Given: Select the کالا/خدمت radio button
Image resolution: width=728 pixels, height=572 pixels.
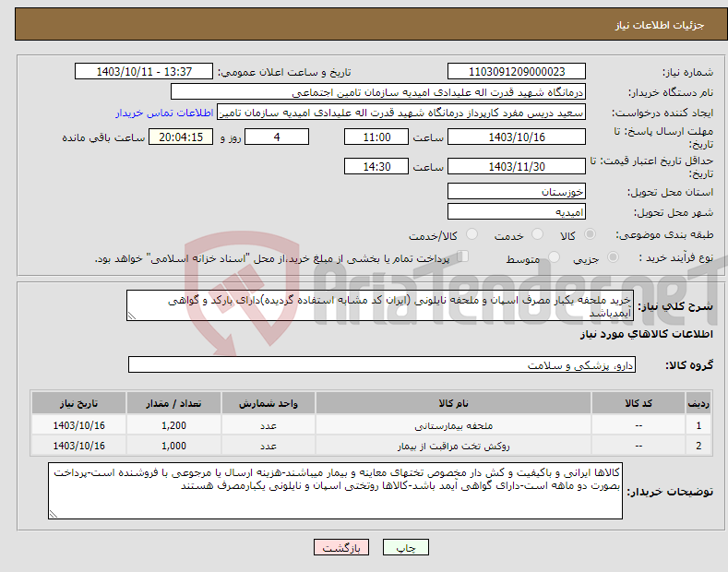Looking at the screenshot, I should [x=471, y=234].
